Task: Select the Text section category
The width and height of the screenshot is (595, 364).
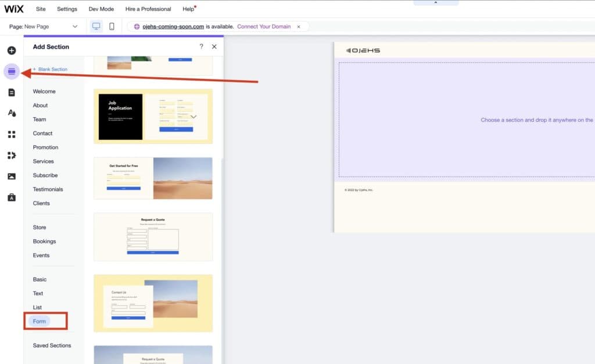Action: click(38, 294)
